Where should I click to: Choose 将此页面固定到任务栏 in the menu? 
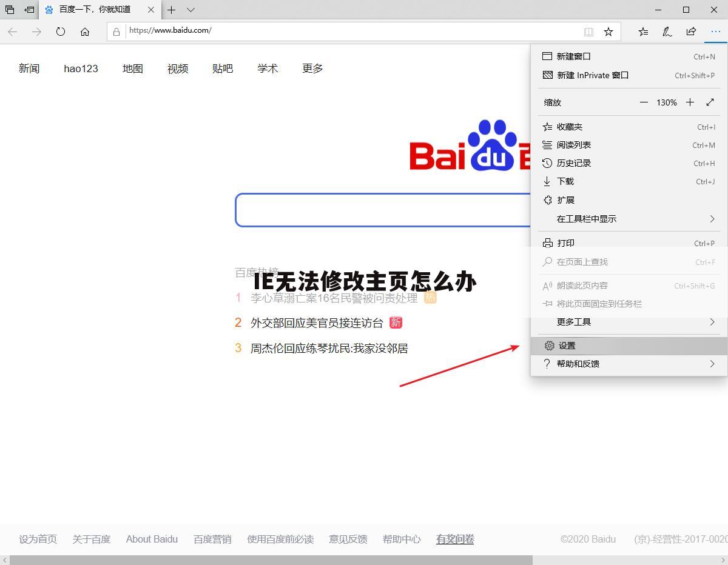click(629, 304)
